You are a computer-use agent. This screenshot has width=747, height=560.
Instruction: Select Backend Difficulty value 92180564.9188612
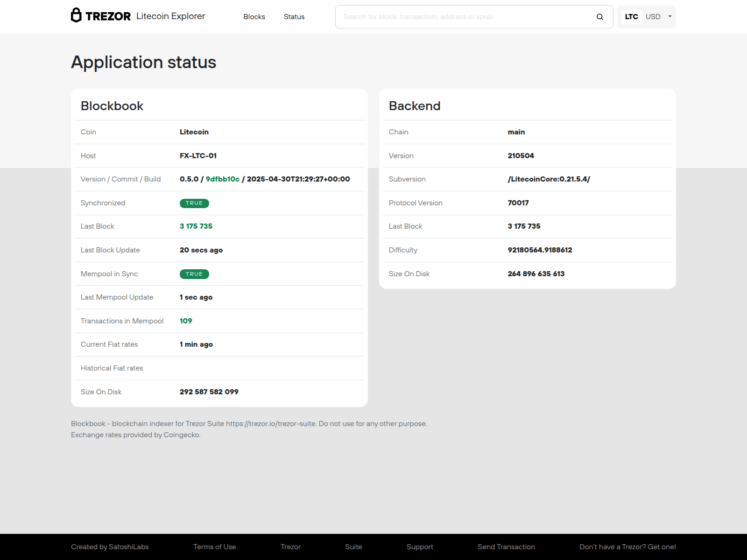540,250
